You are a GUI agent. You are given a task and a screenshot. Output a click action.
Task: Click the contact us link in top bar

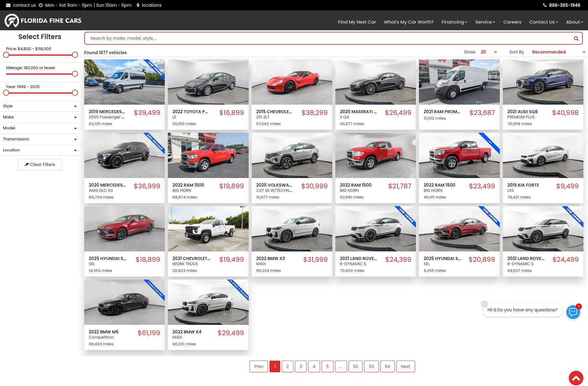(x=24, y=5)
